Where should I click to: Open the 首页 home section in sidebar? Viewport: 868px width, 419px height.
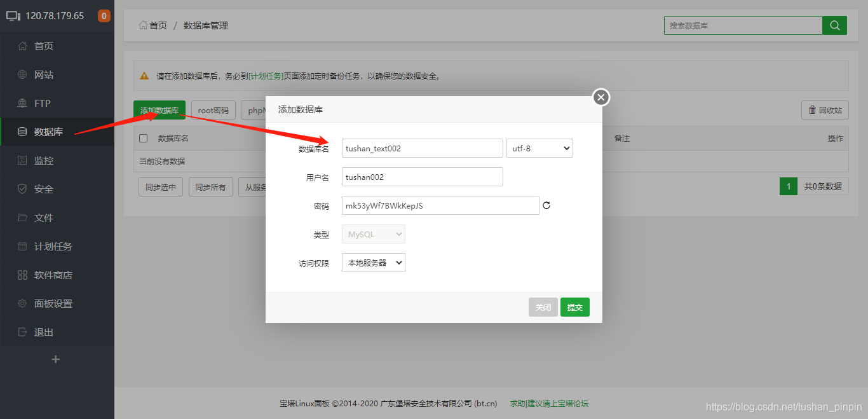point(43,45)
